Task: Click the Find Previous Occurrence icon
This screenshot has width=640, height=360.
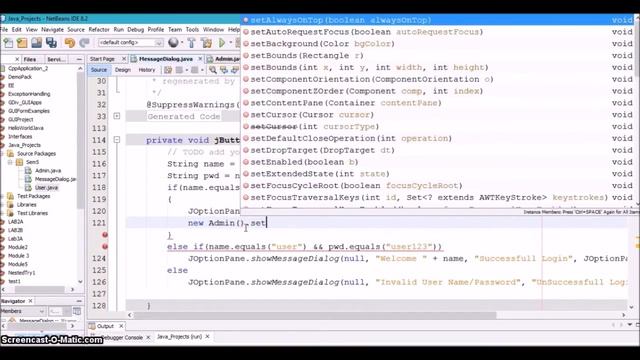Action: pyautogui.click(x=224, y=70)
